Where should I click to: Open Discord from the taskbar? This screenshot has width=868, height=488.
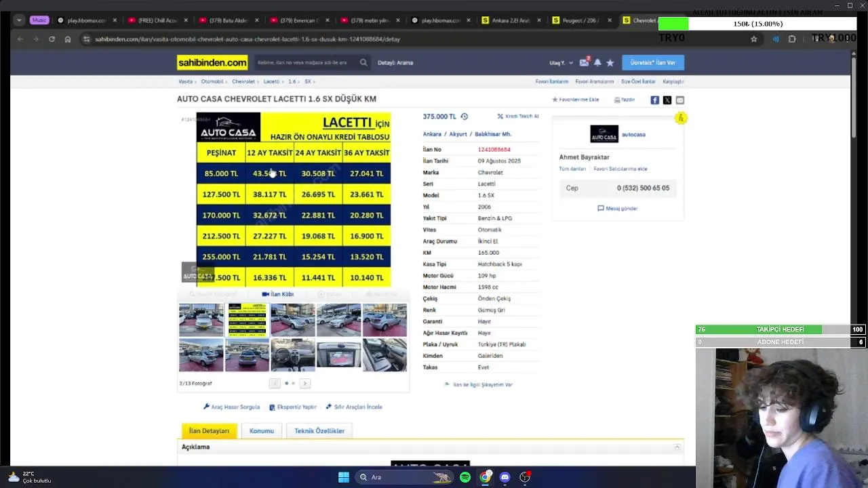[505, 477]
